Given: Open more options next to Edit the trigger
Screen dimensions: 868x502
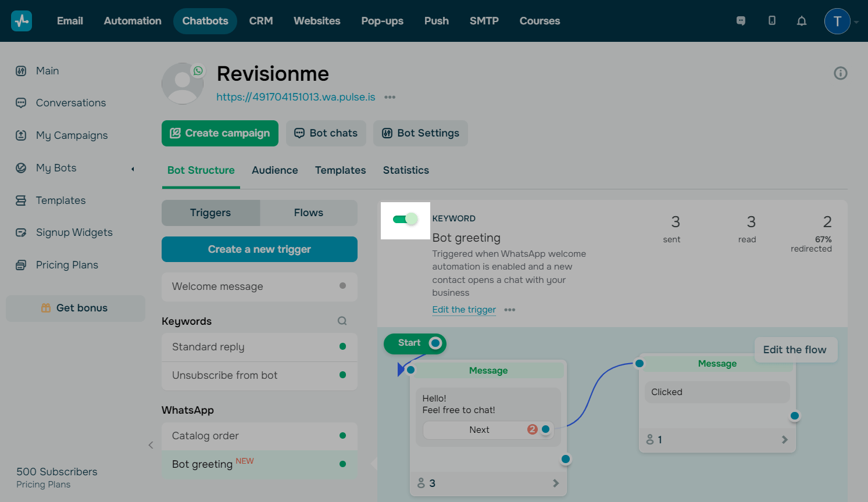Looking at the screenshot, I should coord(510,310).
